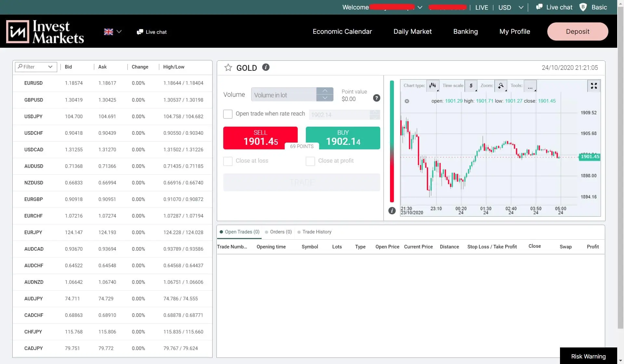Open the chart type selector icon
The image size is (624, 364).
[x=433, y=85]
